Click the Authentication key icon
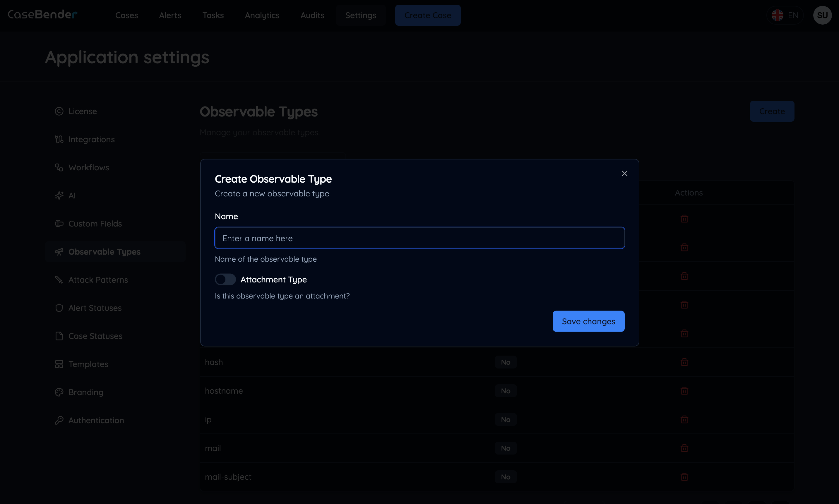The width and height of the screenshot is (839, 504). [x=59, y=420]
